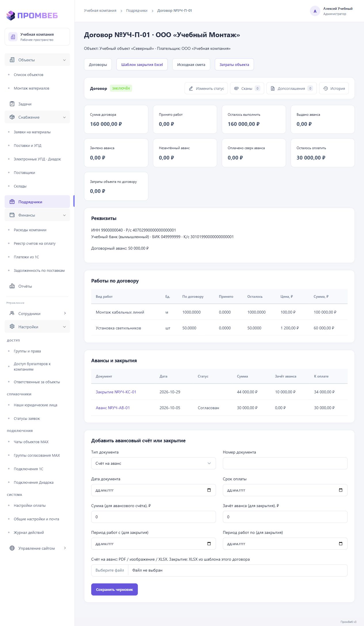The height and width of the screenshot is (626, 364).
Task: Open the Тип документа dropdown
Action: pos(153,463)
